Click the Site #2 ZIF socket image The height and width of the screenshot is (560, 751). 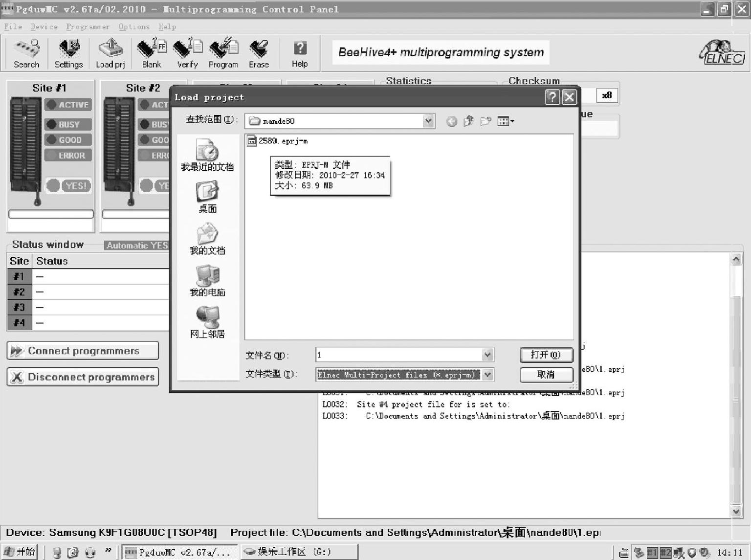[119, 151]
